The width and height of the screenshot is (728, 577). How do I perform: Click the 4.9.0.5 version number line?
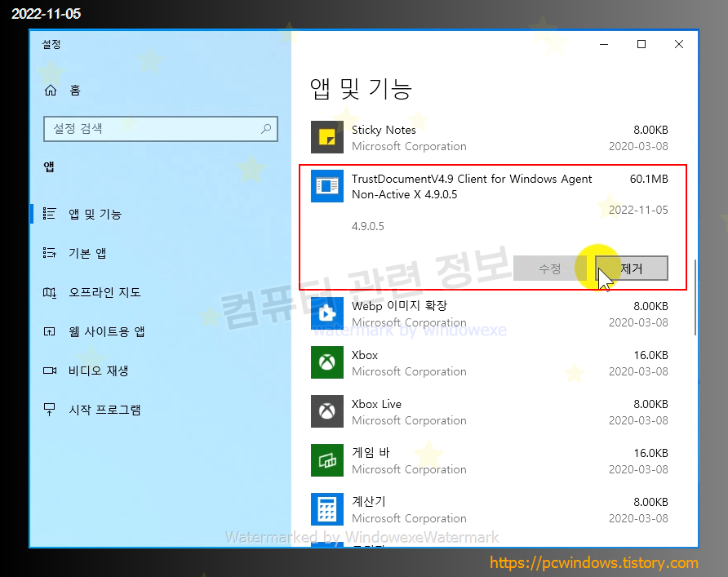368,226
